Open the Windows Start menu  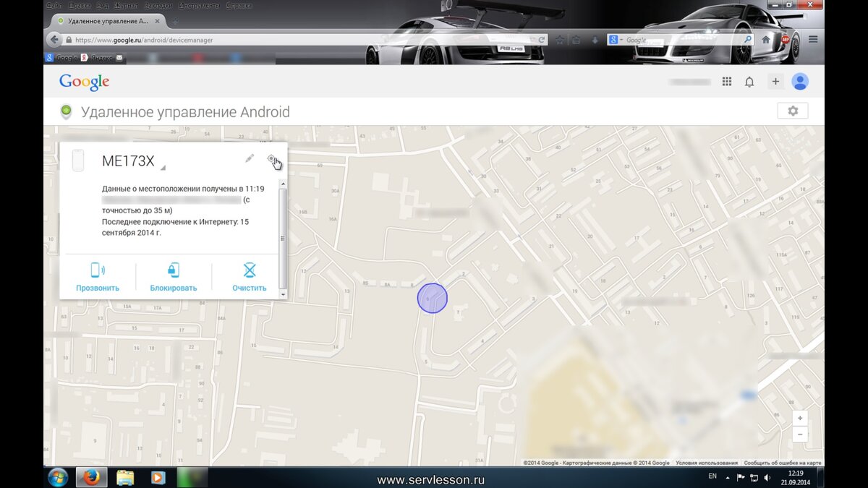coord(57,477)
